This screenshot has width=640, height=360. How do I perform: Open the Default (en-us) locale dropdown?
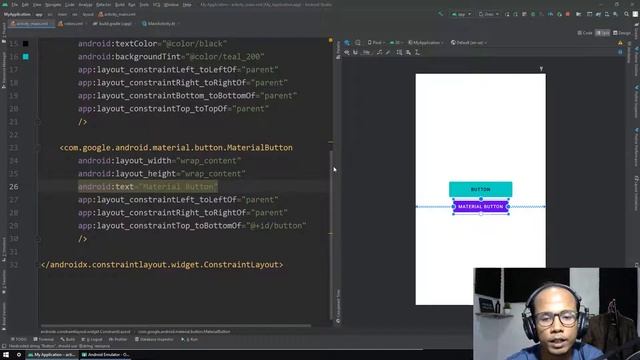pos(469,42)
